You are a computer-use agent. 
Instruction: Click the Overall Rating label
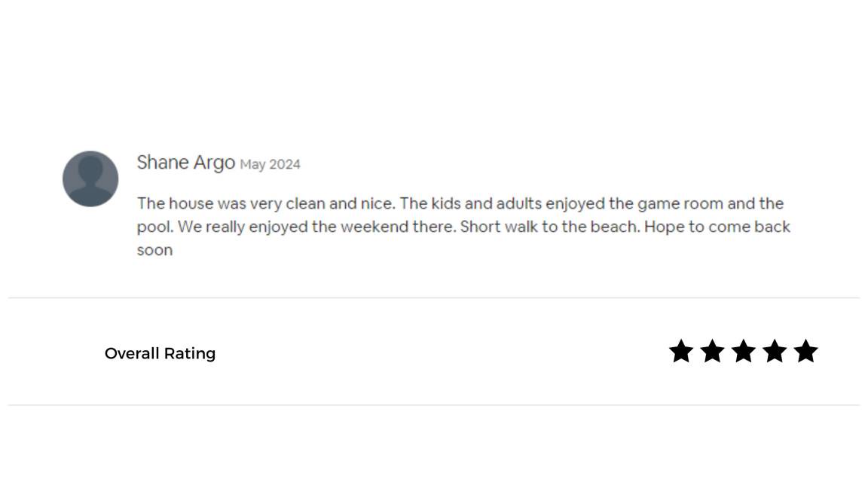click(x=160, y=353)
